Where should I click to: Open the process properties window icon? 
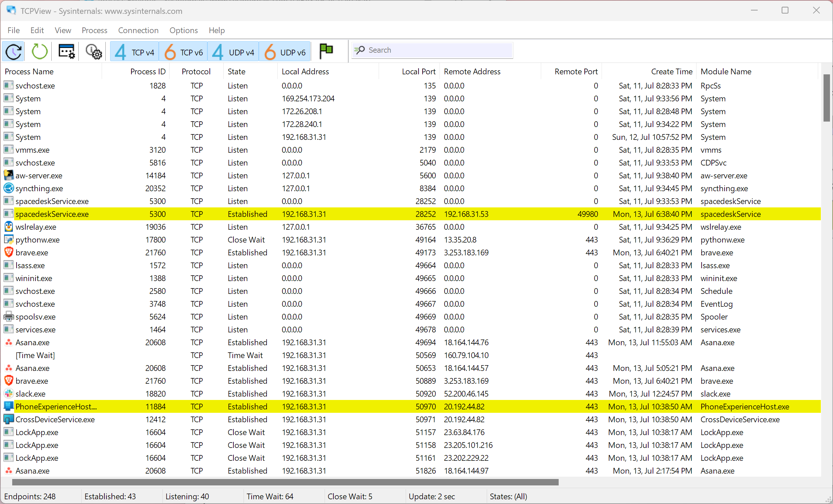67,52
